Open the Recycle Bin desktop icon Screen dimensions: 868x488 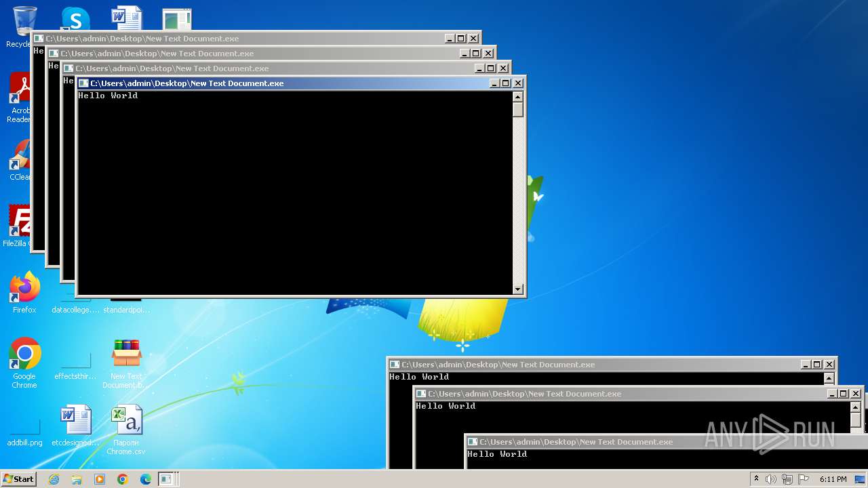click(24, 20)
